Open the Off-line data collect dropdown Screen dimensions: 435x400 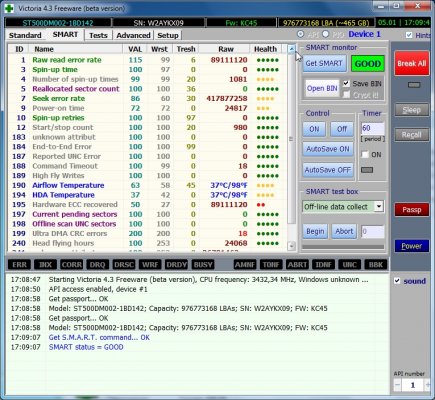[379, 207]
